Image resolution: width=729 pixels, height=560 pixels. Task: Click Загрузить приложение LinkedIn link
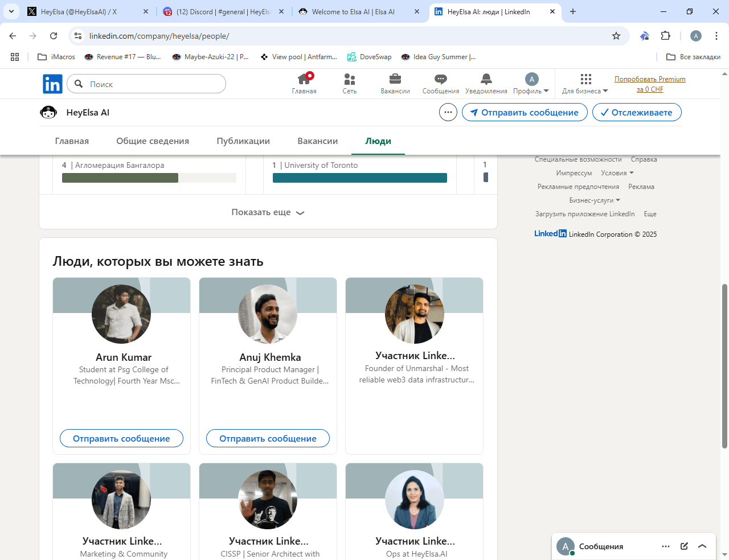[x=585, y=214]
